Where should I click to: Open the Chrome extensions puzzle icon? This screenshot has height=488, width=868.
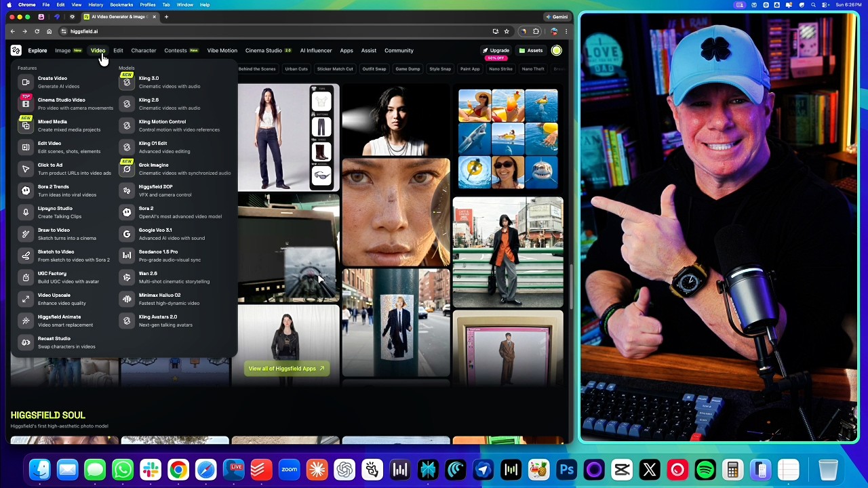(536, 31)
